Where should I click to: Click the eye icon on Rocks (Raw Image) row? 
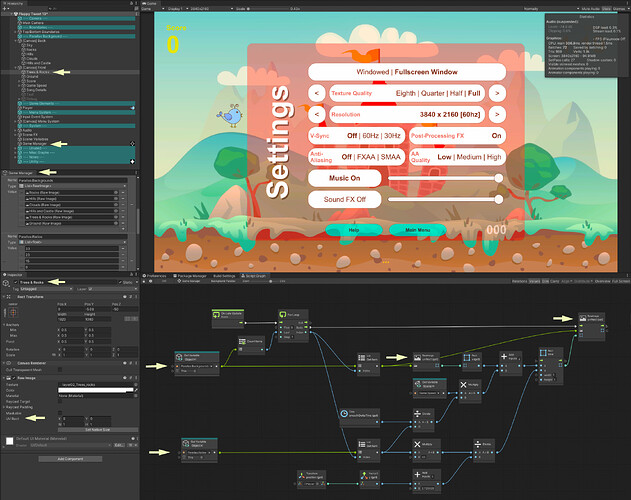pos(116,193)
